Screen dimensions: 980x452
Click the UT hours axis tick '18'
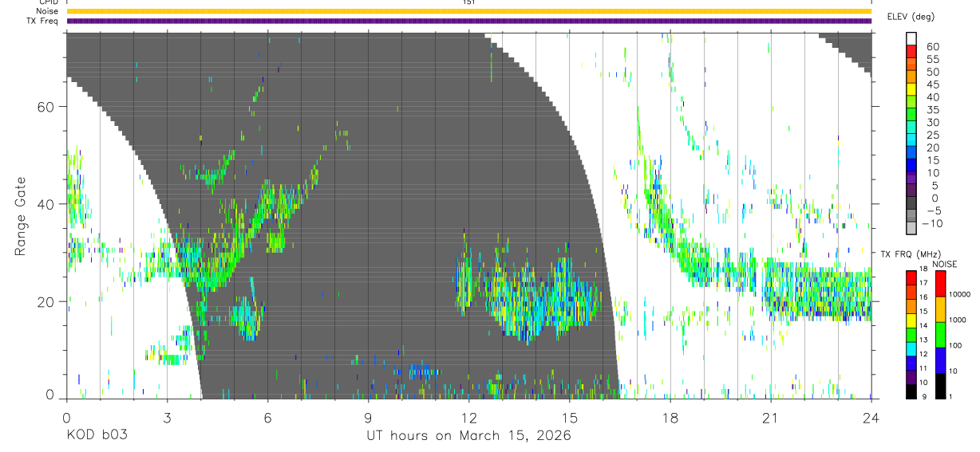(x=670, y=417)
